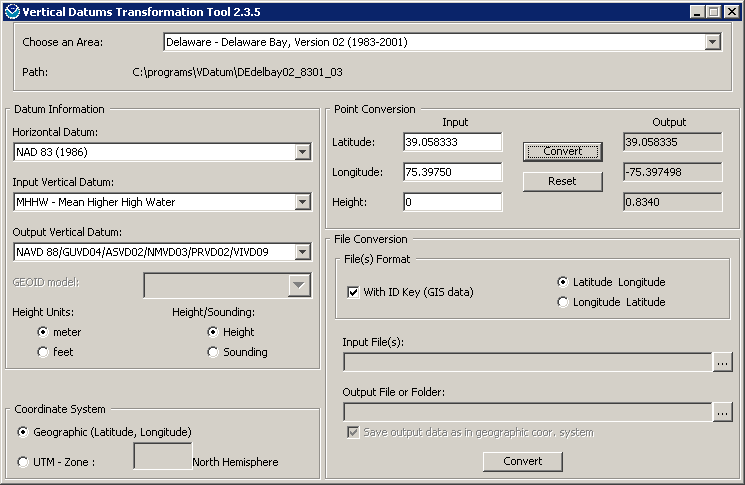Image resolution: width=745 pixels, height=485 pixels.
Task: Expand the Output Vertical Datum dropdown
Action: (303, 252)
